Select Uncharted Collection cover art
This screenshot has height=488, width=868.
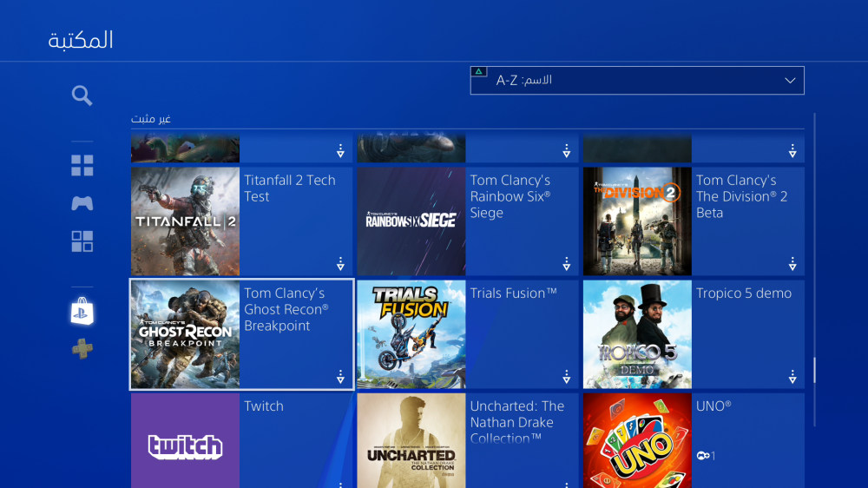tap(411, 441)
